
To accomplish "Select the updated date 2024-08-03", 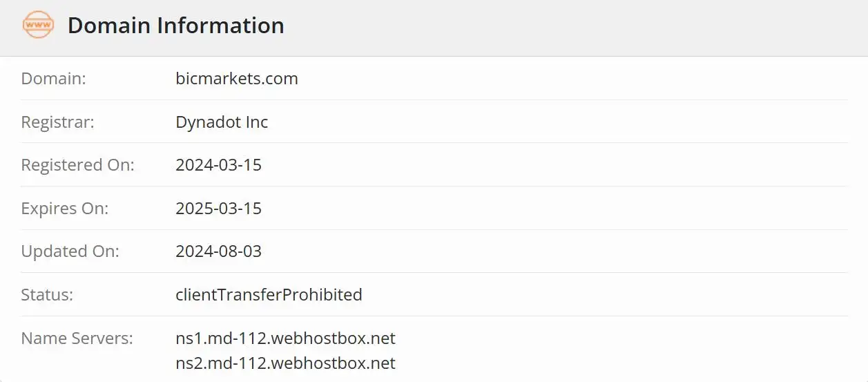I will (218, 251).
